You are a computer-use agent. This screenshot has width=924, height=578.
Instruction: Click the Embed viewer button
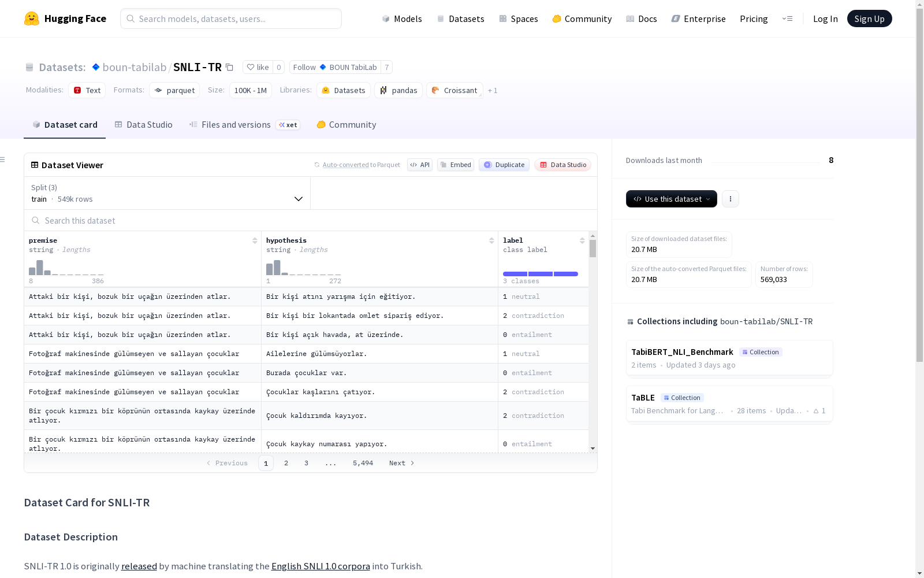pos(456,165)
